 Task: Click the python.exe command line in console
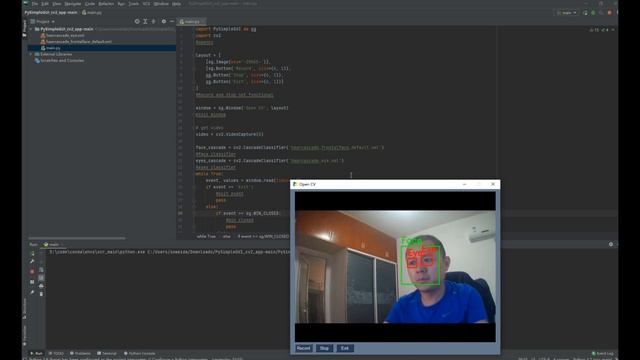click(169, 252)
